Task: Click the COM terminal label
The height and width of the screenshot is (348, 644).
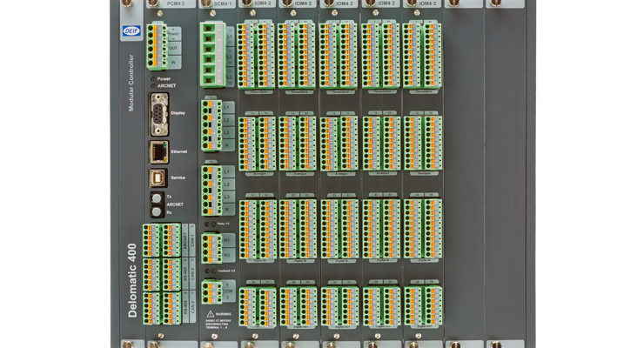Action: click(x=227, y=291)
